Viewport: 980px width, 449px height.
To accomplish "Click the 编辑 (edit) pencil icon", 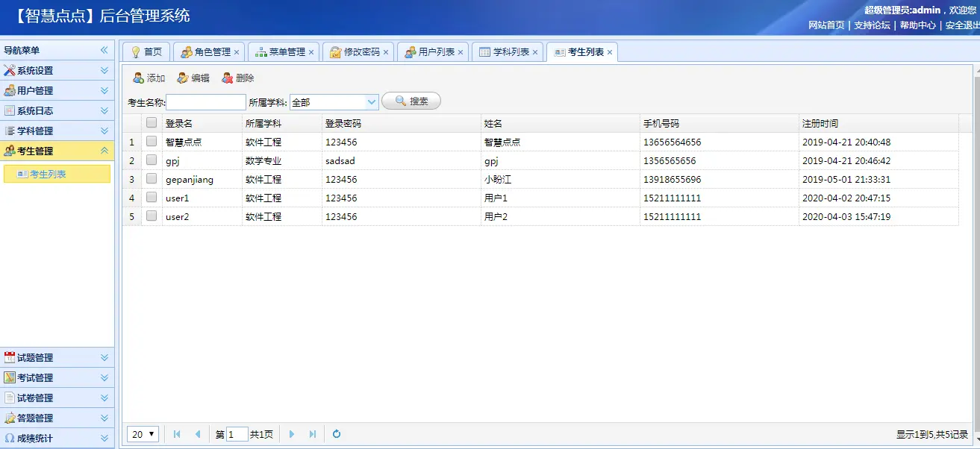I will [x=183, y=78].
